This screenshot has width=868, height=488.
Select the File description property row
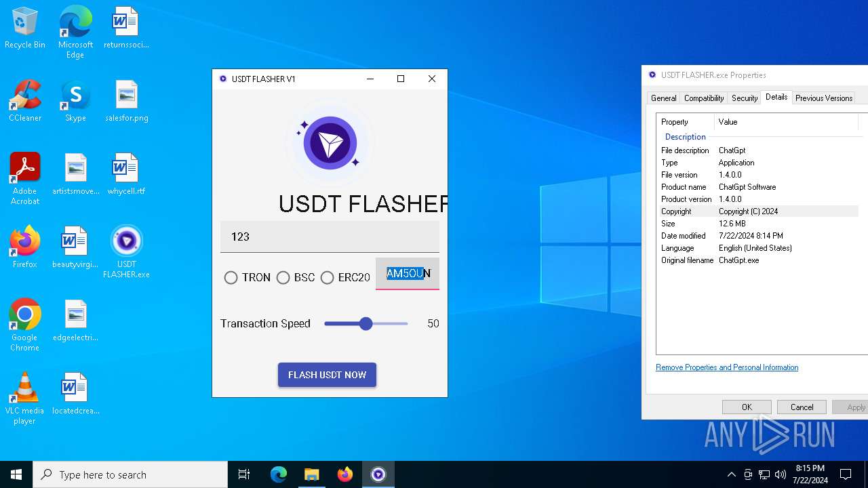[x=758, y=150]
